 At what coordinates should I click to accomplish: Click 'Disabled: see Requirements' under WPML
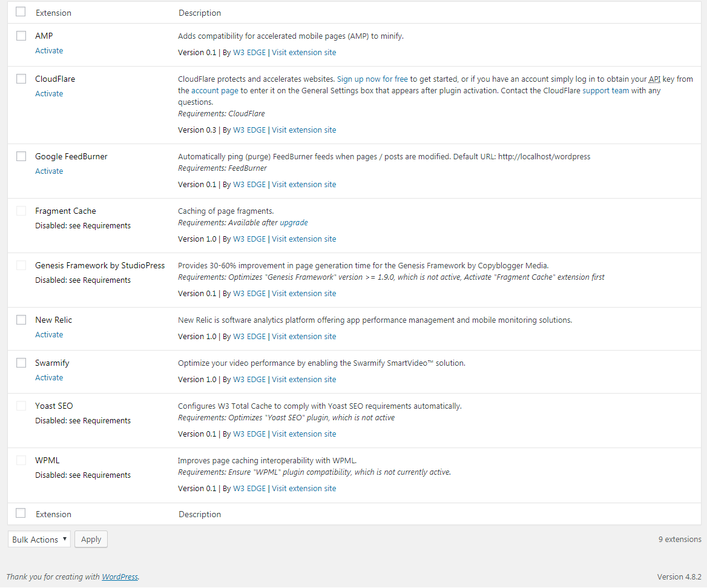pos(83,475)
